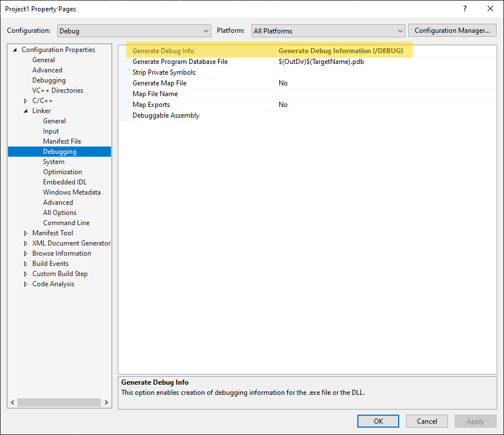Expand the Manifest Tool node
Viewport: 504px width, 435px height.
[25, 233]
